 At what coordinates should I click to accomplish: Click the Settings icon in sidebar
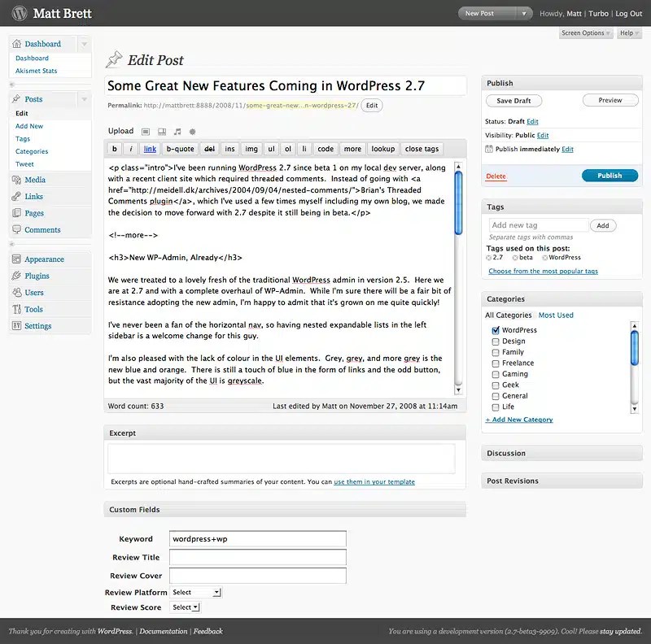point(16,326)
